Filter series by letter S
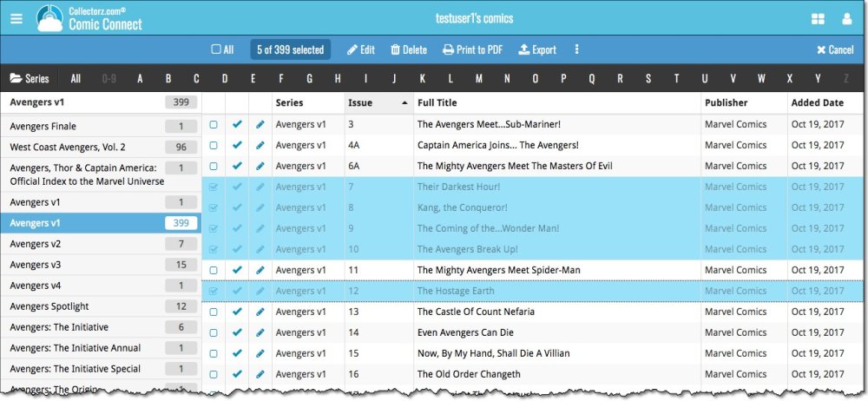 coord(648,79)
